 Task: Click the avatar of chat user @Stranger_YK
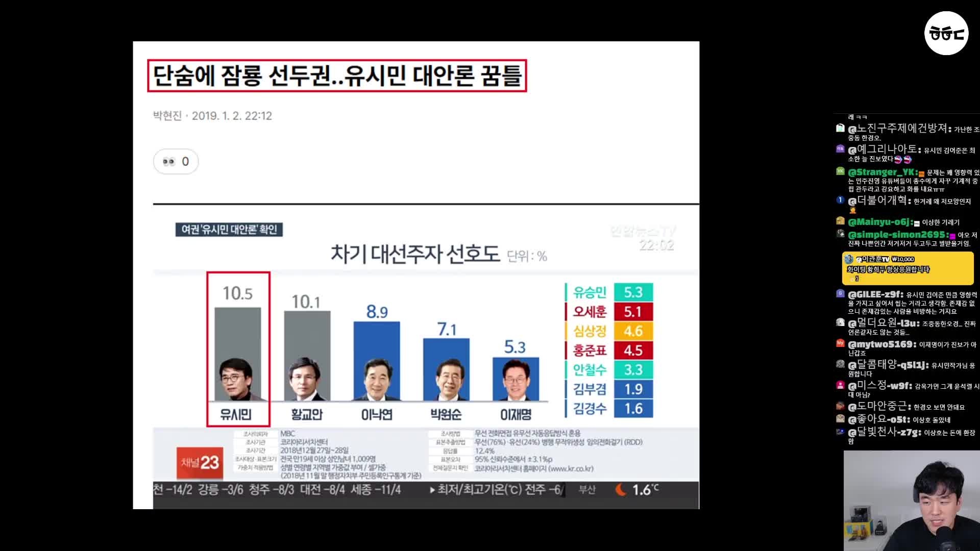click(x=840, y=171)
